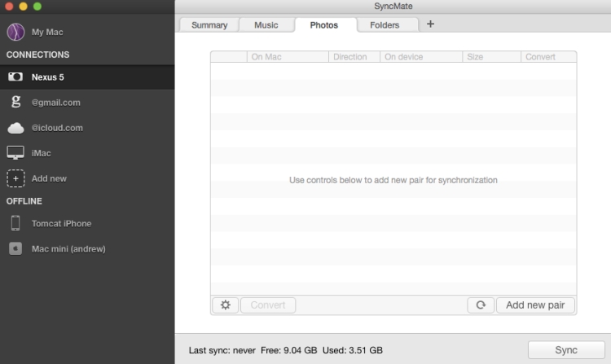The image size is (611, 364).
Task: Click the On Mac column header
Action: point(288,57)
